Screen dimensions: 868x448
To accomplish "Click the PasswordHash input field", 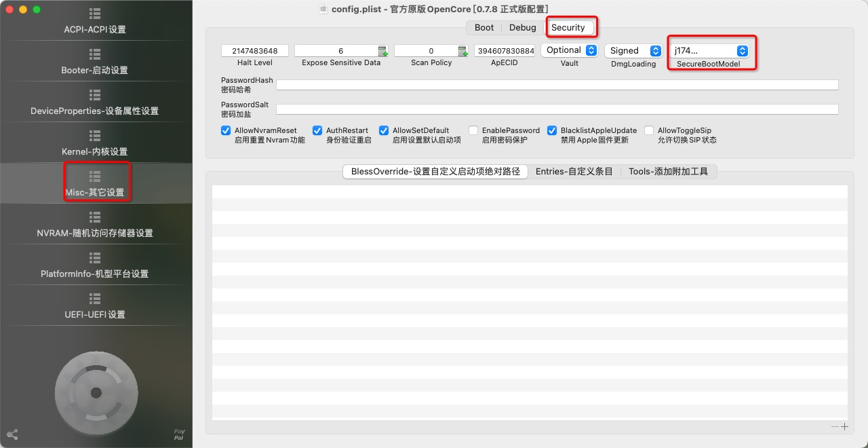I will click(x=557, y=85).
